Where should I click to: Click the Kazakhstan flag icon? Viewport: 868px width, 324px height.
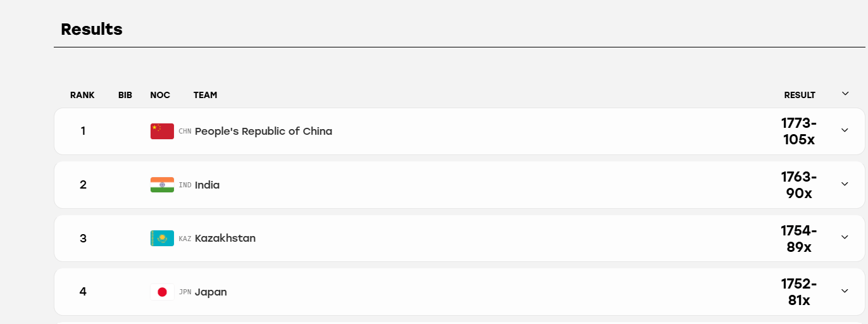click(x=162, y=238)
